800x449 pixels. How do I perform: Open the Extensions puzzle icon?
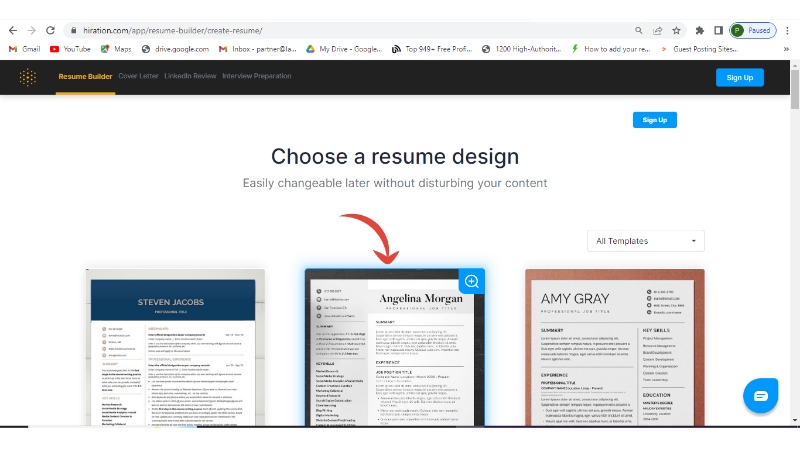pos(699,31)
